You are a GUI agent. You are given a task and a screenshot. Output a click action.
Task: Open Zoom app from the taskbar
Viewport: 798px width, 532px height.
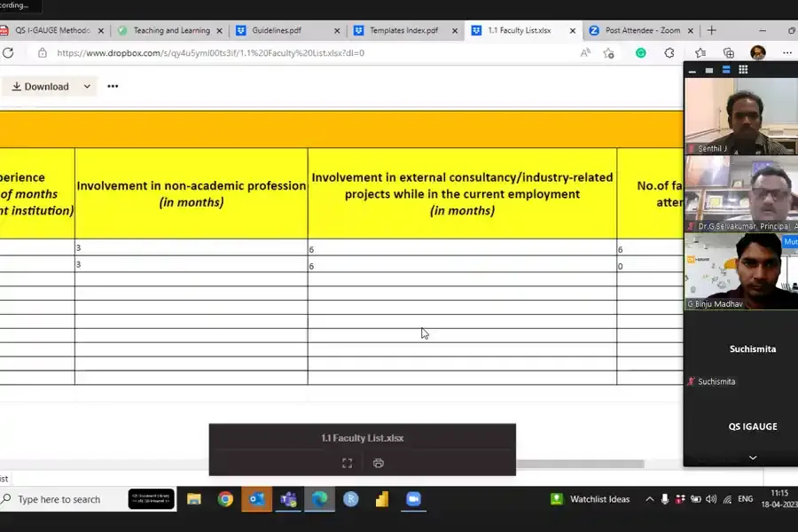(x=412, y=499)
